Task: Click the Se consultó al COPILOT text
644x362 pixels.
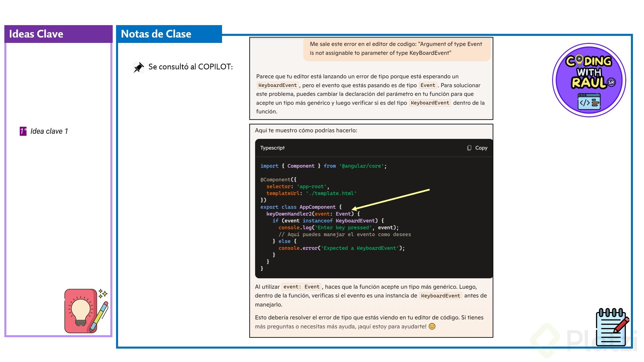Action: (190, 67)
